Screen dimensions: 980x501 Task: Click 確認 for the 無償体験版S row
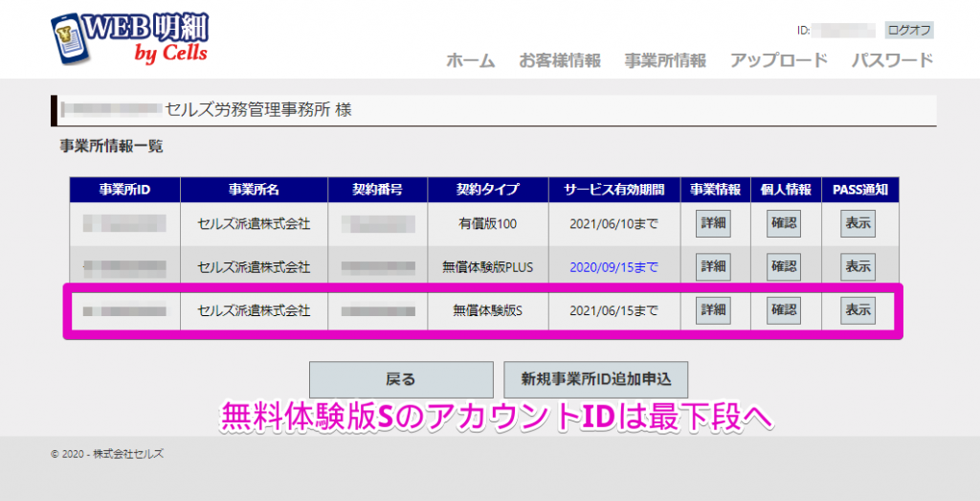tap(784, 309)
